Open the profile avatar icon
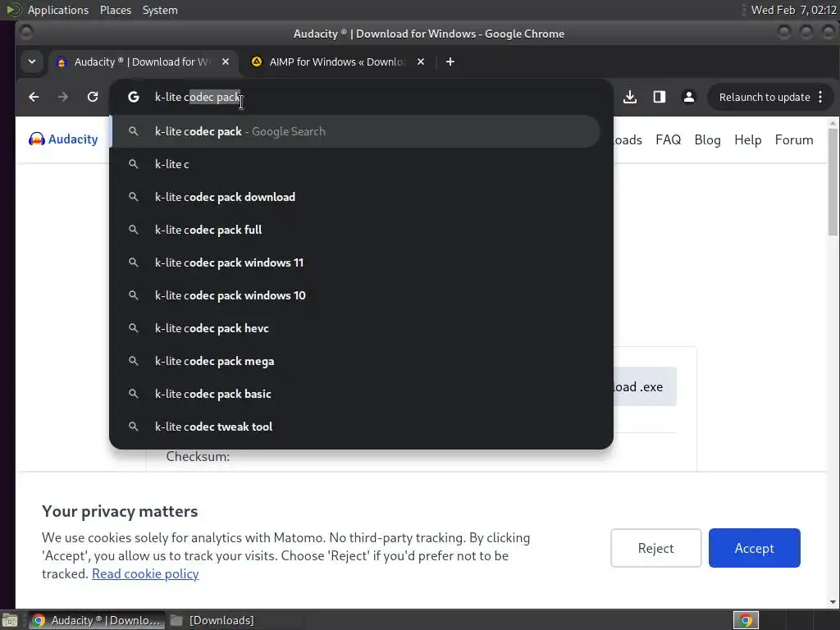The width and height of the screenshot is (840, 630). 689,97
